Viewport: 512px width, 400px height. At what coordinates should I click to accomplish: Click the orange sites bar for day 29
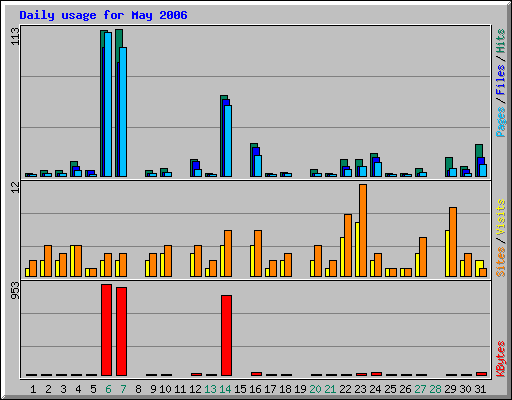tap(453, 242)
